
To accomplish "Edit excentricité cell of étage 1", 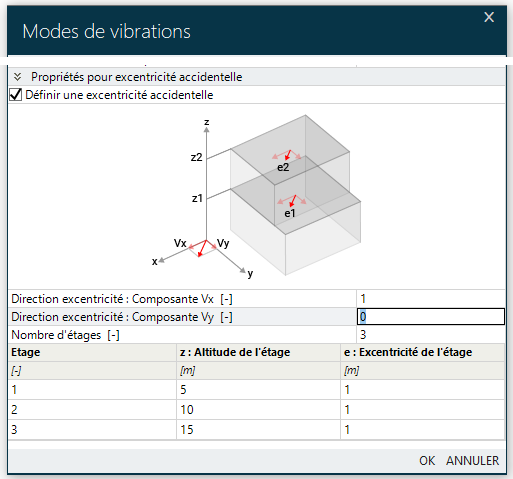I will click(422, 390).
